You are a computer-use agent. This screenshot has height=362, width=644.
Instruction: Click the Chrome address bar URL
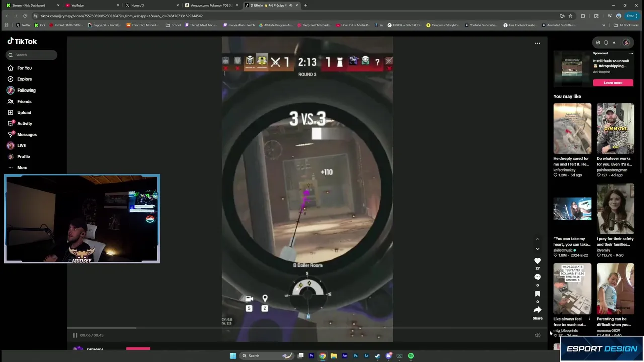point(121,16)
